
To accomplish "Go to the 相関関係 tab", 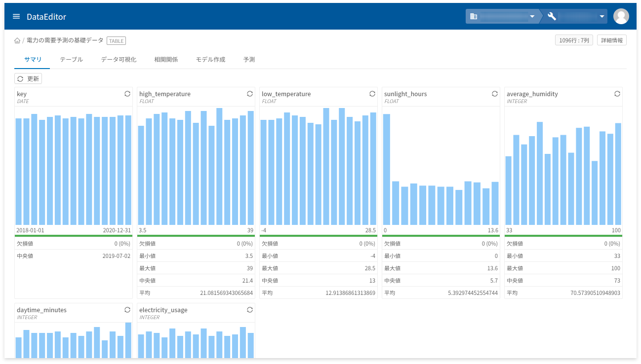I will (166, 60).
